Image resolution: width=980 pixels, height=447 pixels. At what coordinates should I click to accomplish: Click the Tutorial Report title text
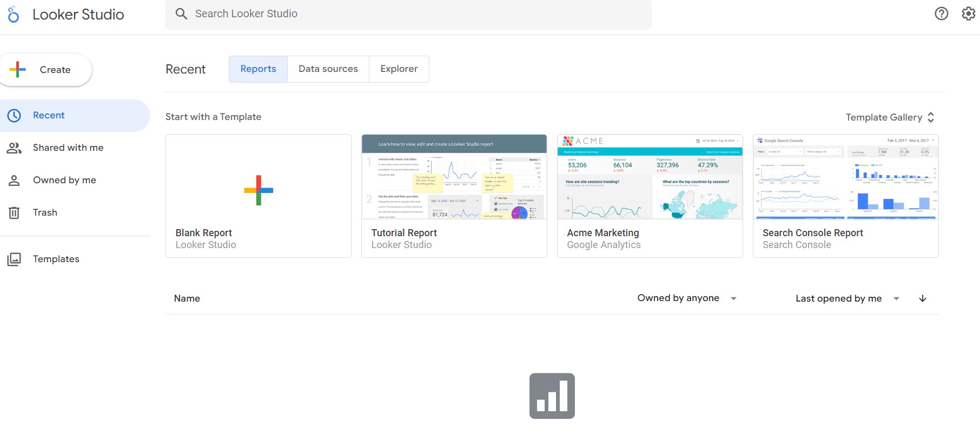pyautogui.click(x=404, y=233)
